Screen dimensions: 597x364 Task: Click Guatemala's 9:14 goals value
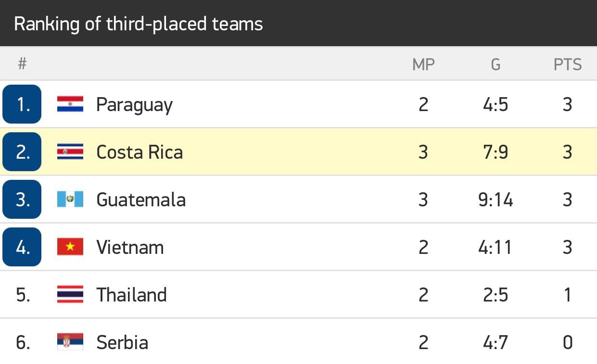(495, 200)
